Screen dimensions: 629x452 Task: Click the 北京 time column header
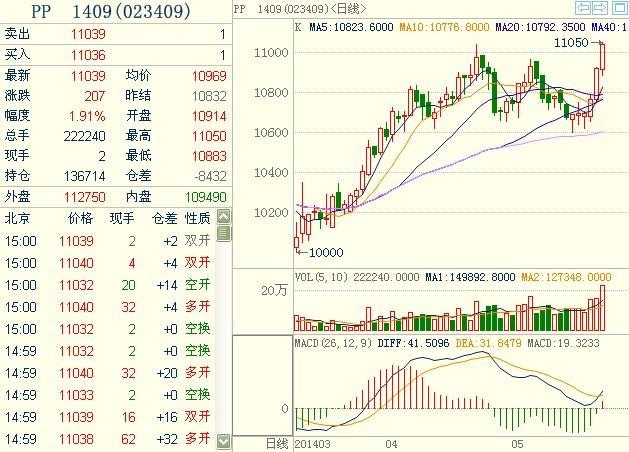(x=17, y=218)
